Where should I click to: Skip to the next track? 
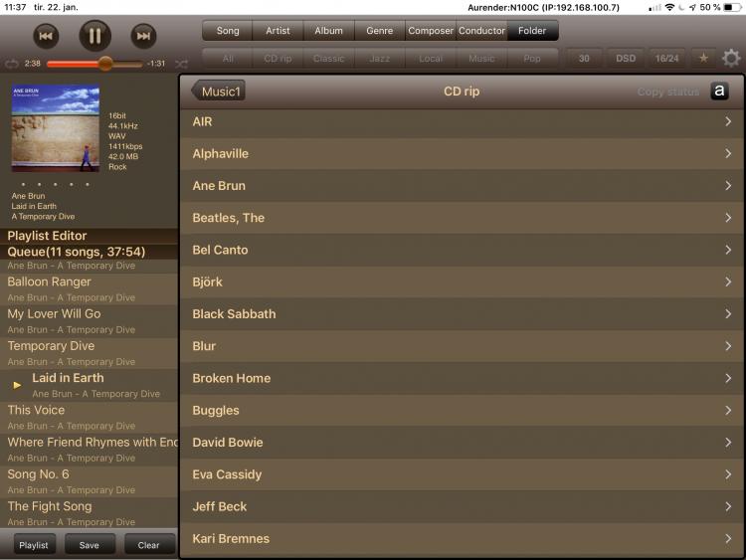pyautogui.click(x=143, y=36)
